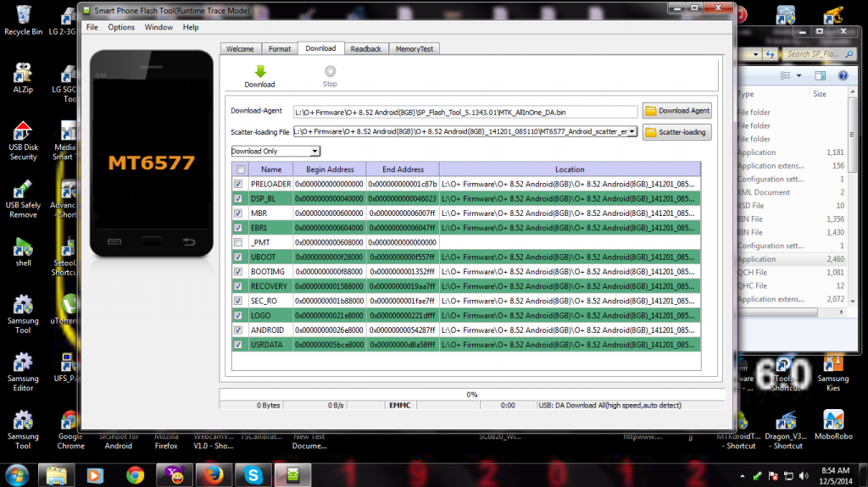Click the Scatter-loading browse button
The width and height of the screenshot is (868, 487).
coord(676,132)
